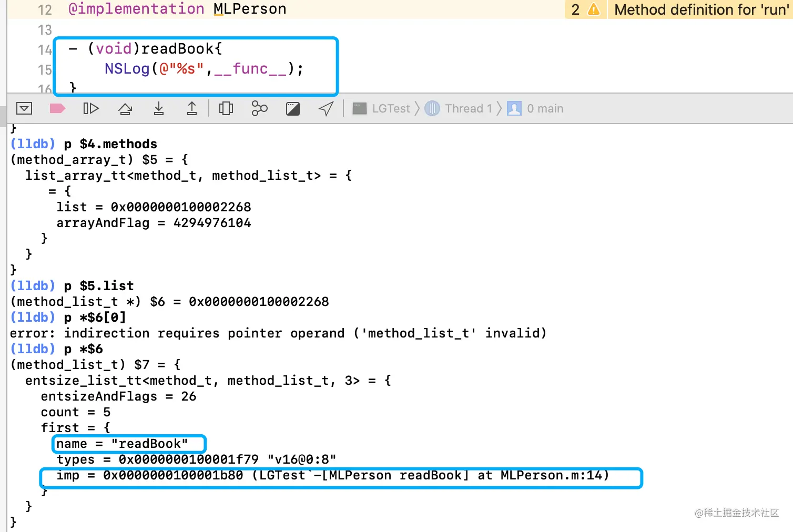Click the "p $4.methods" console command

pos(110,144)
